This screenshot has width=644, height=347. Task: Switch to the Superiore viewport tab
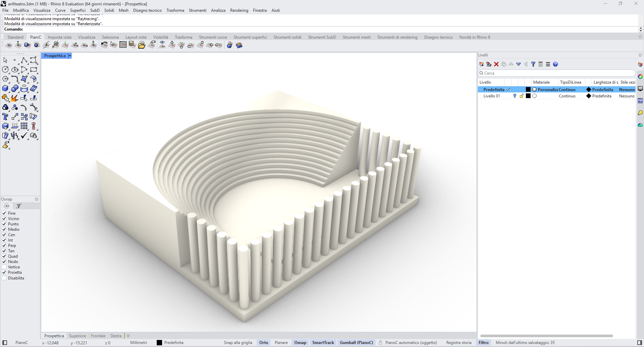tap(77, 336)
